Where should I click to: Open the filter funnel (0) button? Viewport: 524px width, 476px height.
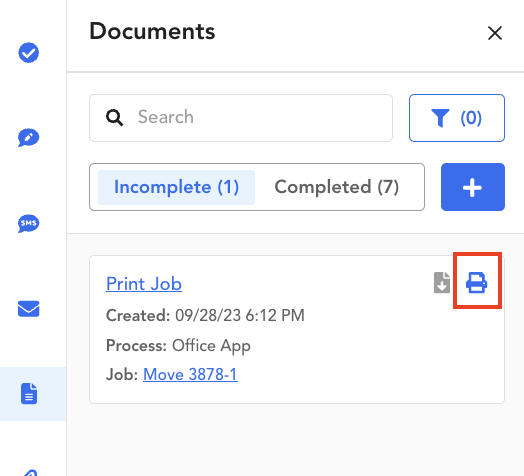457,118
